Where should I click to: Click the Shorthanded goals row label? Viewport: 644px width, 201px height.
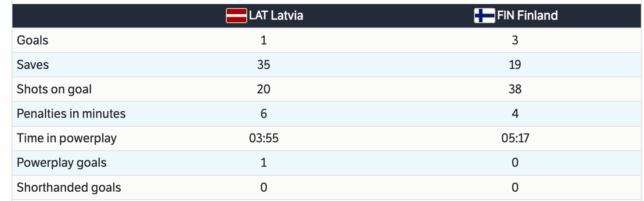click(69, 187)
